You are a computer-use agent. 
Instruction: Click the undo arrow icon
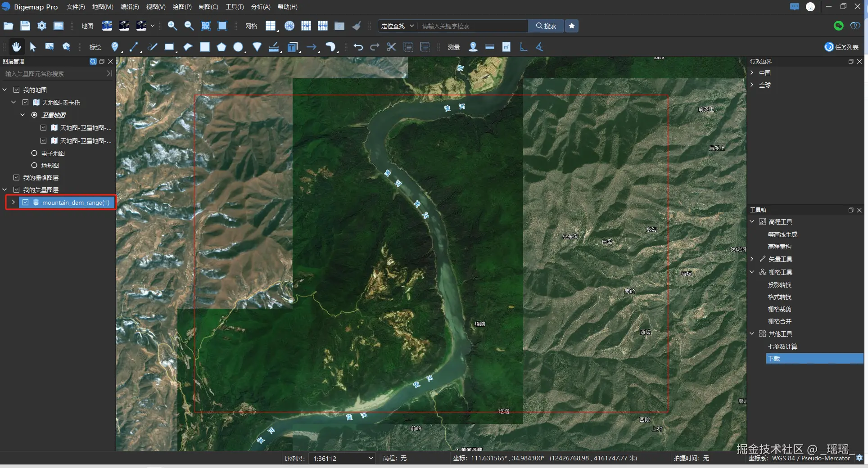[358, 47]
